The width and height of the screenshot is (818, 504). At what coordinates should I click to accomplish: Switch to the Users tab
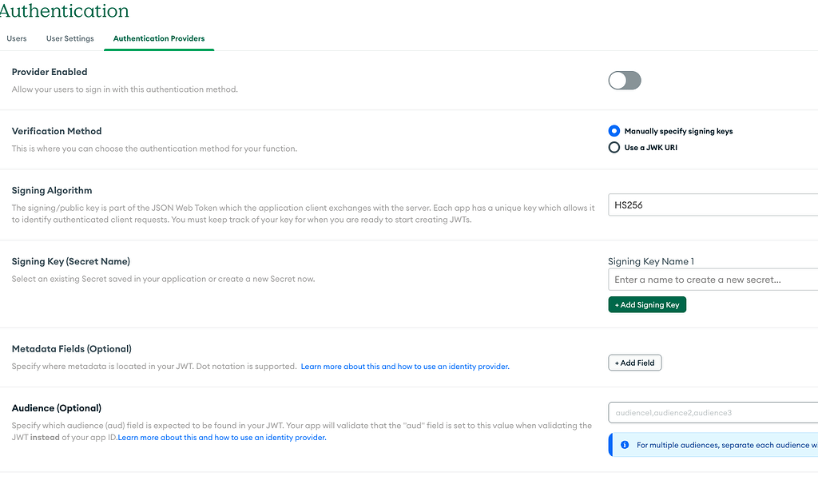pyautogui.click(x=17, y=38)
